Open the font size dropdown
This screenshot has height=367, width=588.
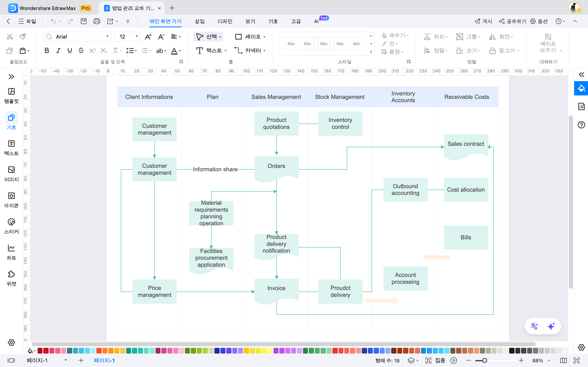137,36
